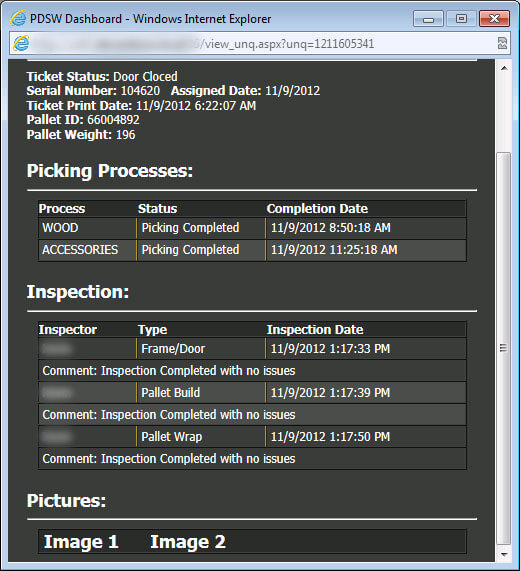
Task: Click the Inspection Date column header
Action: 315,330
